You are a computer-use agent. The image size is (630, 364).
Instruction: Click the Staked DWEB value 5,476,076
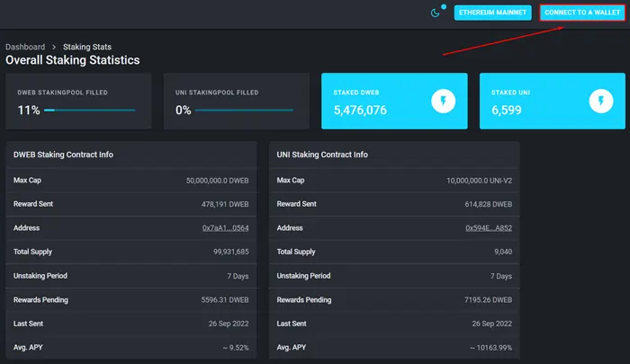coord(360,110)
